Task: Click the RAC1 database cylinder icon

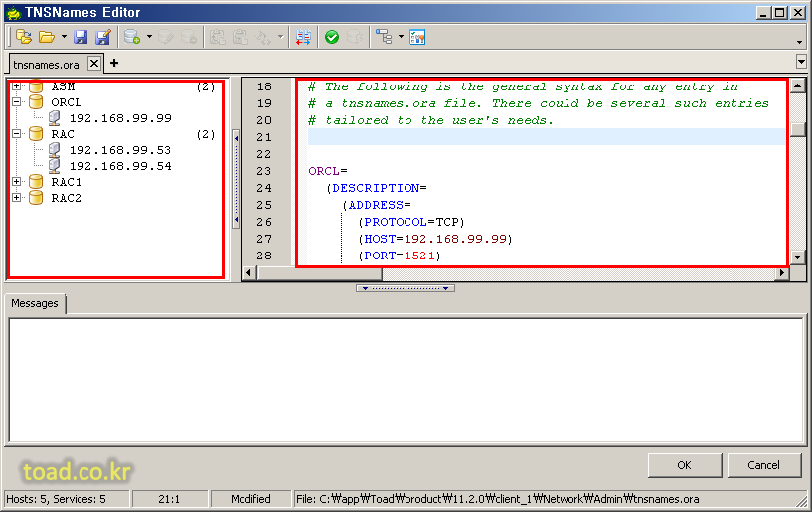Action: click(x=36, y=181)
